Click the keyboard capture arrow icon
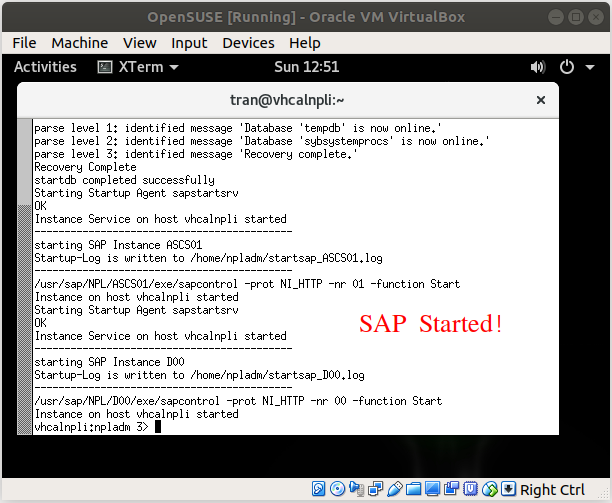 coord(508,489)
